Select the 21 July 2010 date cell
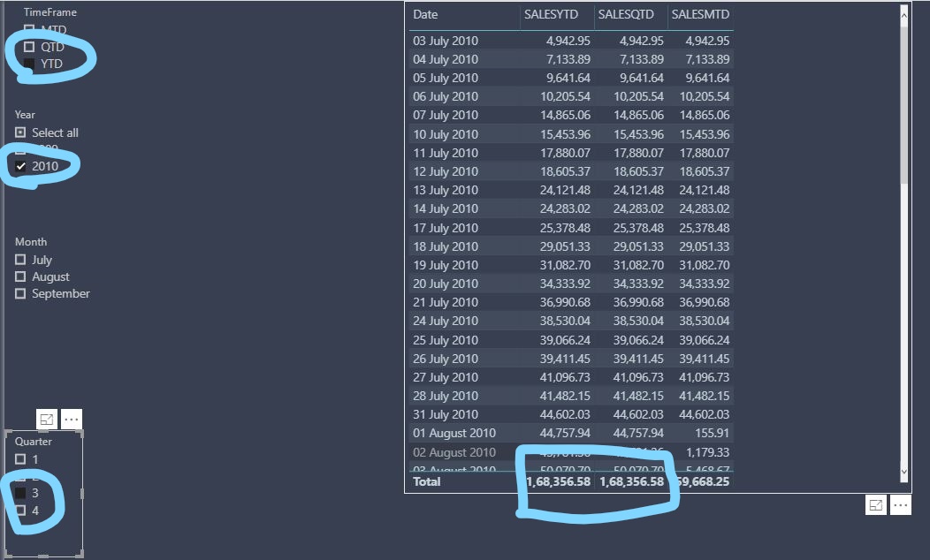The height and width of the screenshot is (560, 930). 446,302
